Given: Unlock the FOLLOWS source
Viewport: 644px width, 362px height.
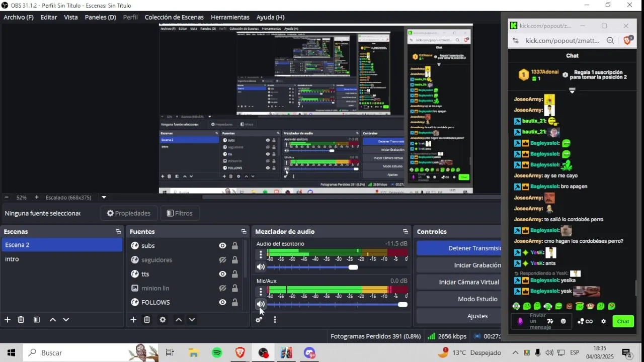Looking at the screenshot, I should [x=235, y=302].
